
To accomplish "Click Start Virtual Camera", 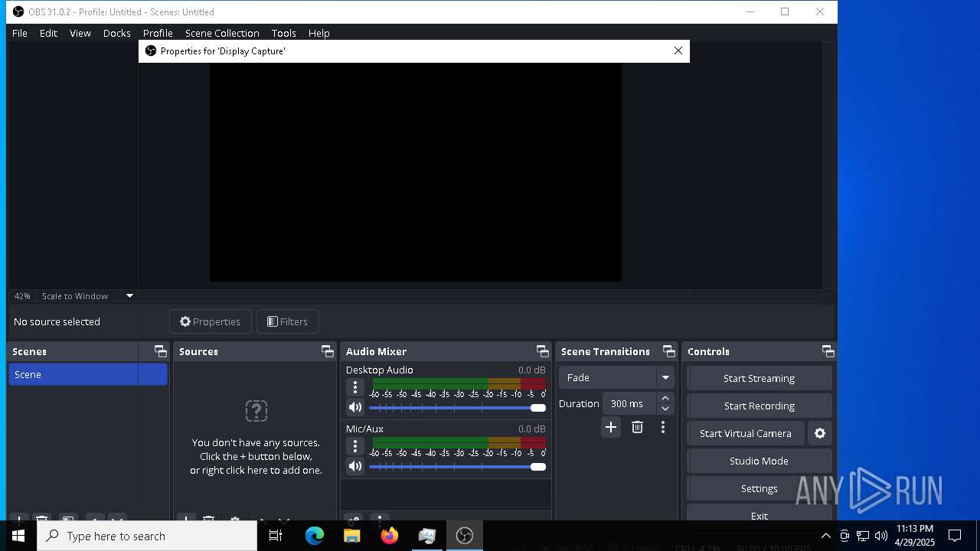I will [x=746, y=433].
